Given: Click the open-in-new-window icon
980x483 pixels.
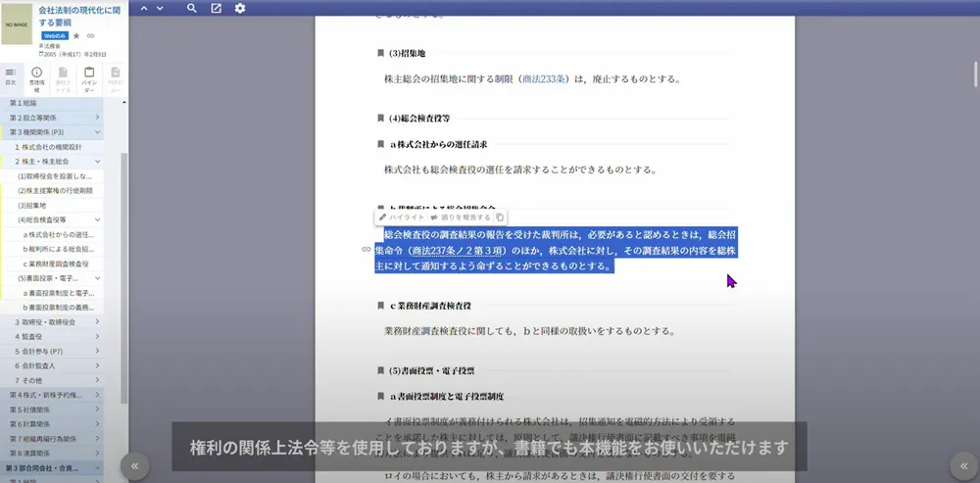Looking at the screenshot, I should click(x=216, y=9).
